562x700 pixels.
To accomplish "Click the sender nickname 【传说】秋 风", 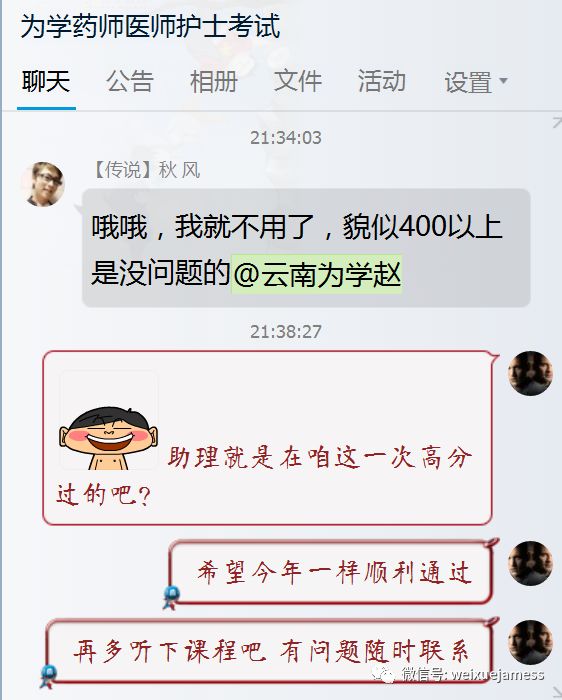I will pyautogui.click(x=146, y=170).
